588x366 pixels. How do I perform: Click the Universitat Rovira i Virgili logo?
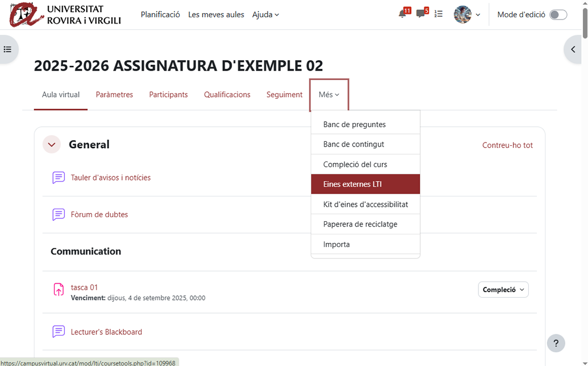pos(65,15)
